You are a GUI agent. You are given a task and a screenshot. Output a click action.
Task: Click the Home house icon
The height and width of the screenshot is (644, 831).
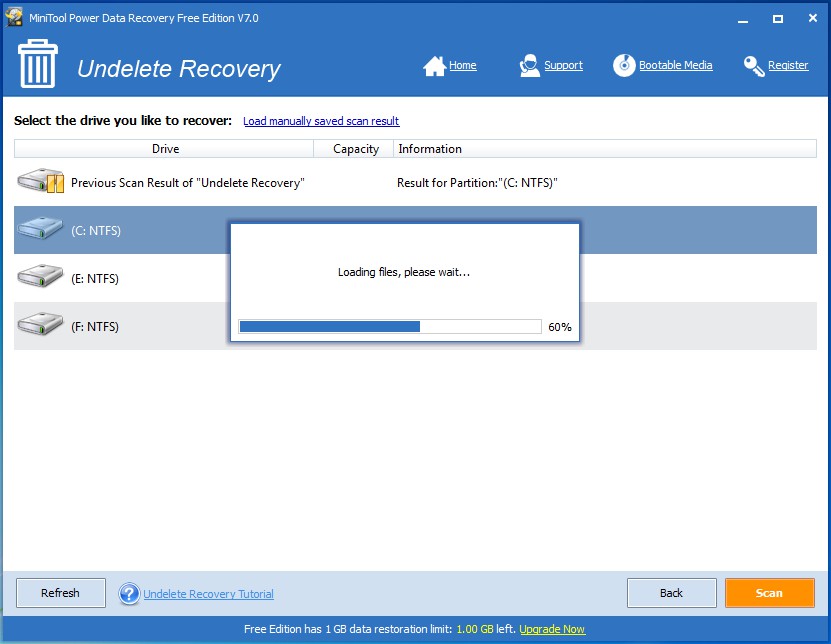435,66
